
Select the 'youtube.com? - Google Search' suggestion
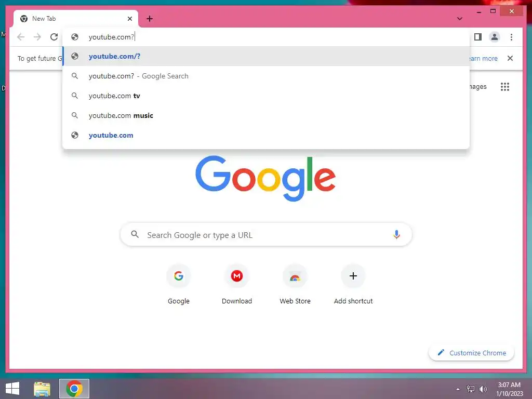point(266,76)
